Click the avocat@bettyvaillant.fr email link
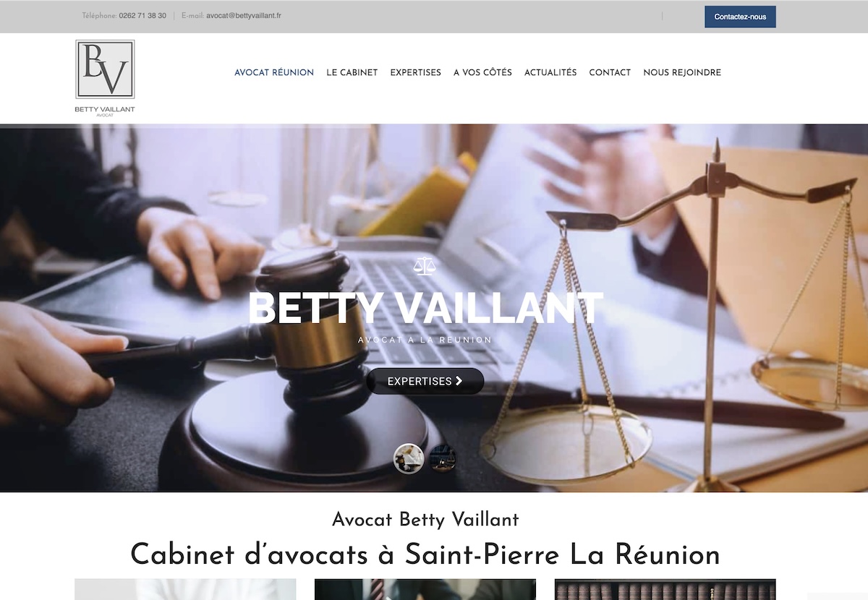 pyautogui.click(x=244, y=15)
